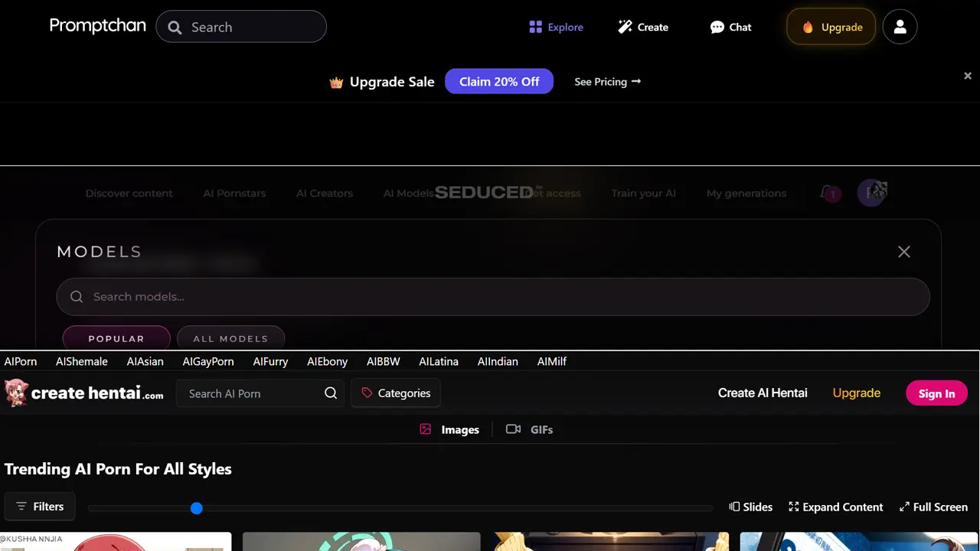
Task: Click the create hentai.com logo
Action: click(x=84, y=393)
